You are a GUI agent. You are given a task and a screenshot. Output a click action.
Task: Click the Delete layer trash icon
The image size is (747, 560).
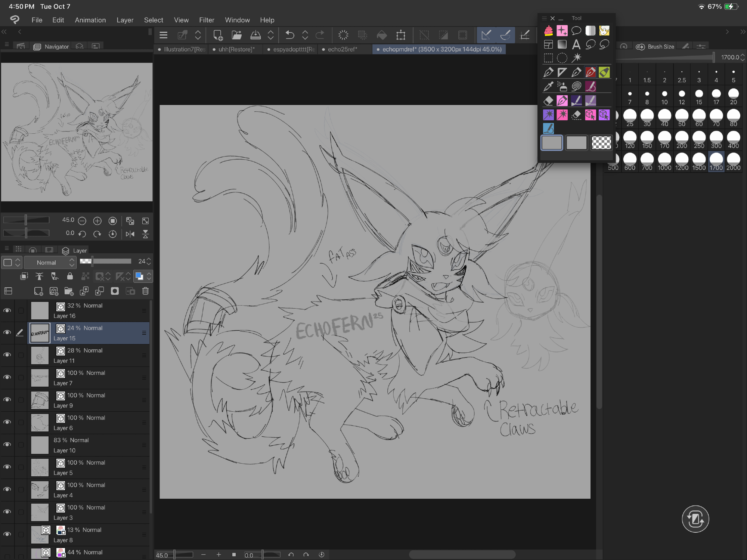(x=145, y=291)
